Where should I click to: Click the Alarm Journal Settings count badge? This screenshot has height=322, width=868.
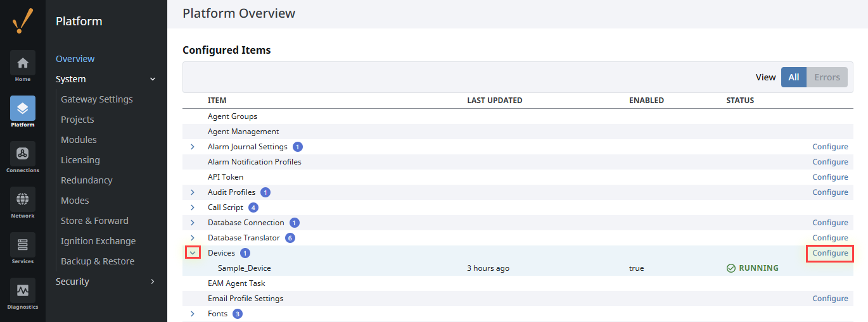point(298,147)
